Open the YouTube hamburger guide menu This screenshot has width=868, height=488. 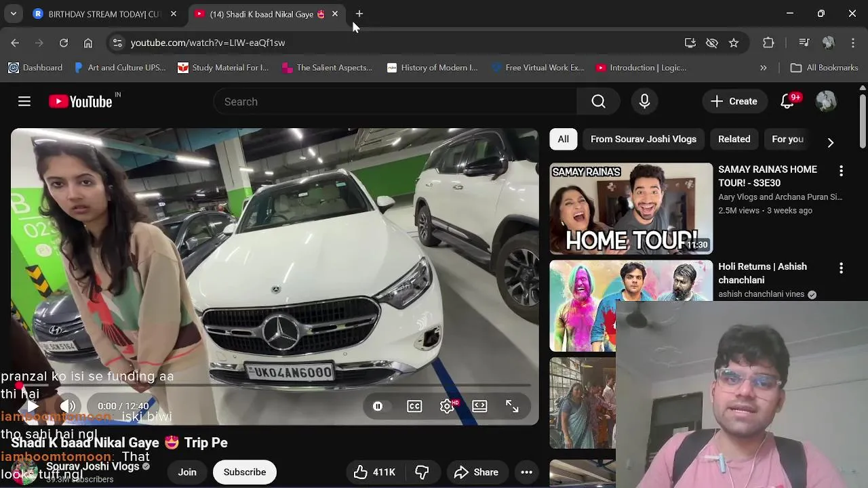coord(24,102)
